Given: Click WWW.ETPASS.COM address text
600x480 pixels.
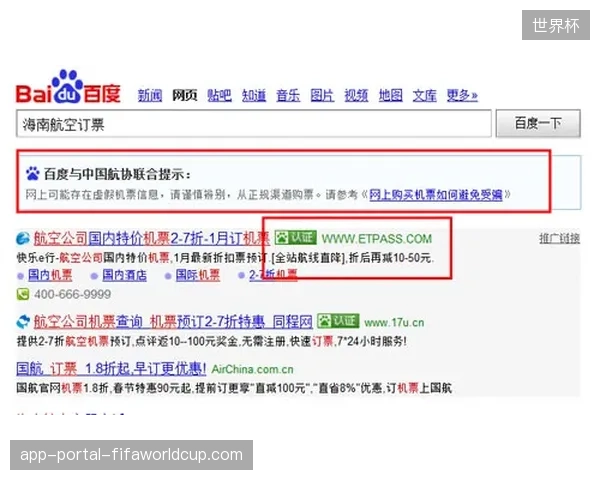Looking at the screenshot, I should click(377, 239).
